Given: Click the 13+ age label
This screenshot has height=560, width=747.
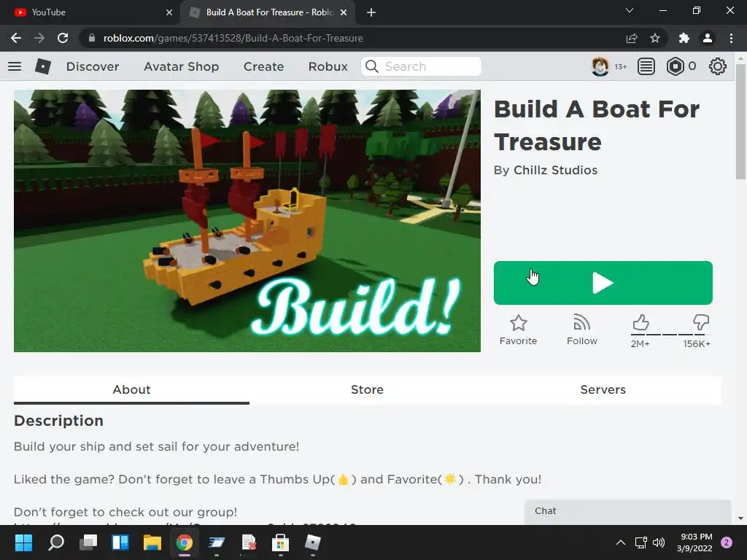Looking at the screenshot, I should coord(620,66).
